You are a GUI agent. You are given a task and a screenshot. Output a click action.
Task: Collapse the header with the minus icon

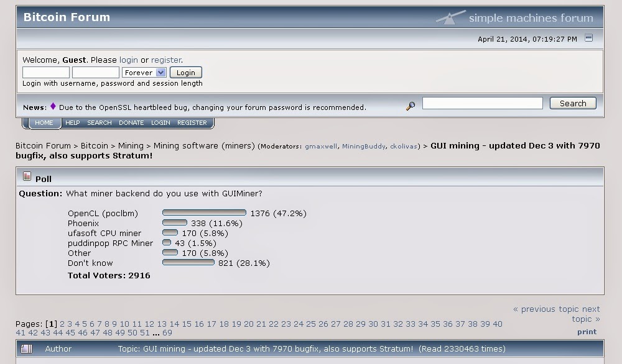pyautogui.click(x=588, y=38)
